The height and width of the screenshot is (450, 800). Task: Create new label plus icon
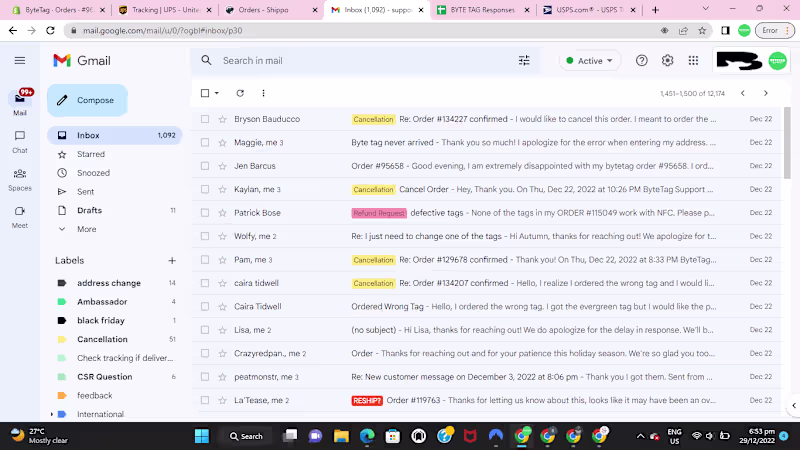(172, 261)
